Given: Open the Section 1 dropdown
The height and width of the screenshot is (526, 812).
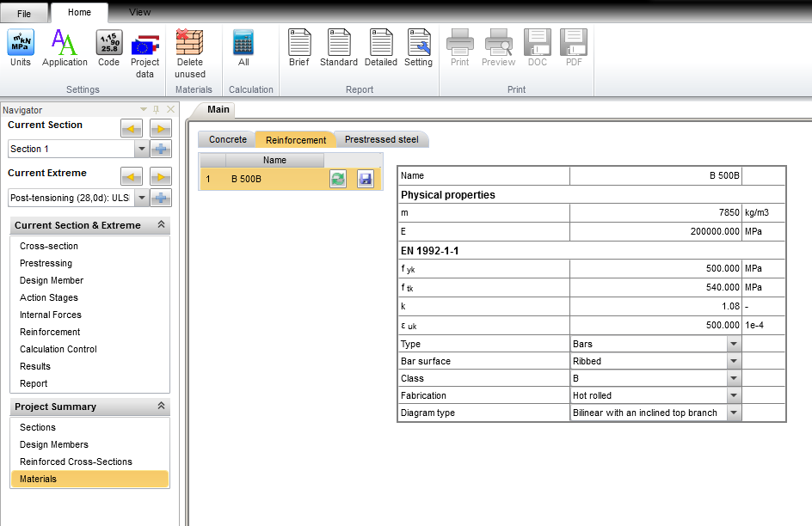Looking at the screenshot, I should click(x=141, y=149).
